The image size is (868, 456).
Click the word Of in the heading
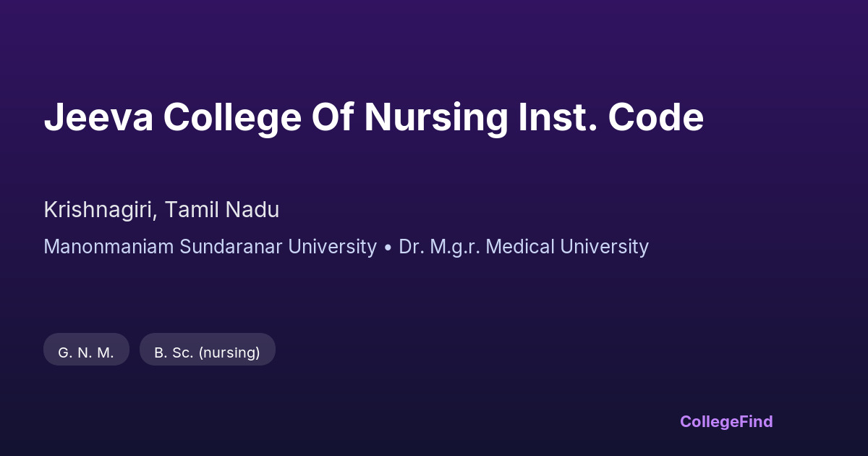[332, 118]
